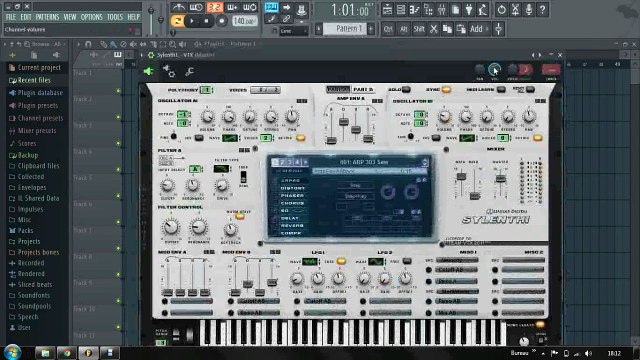This screenshot has height=360, width=640.
Task: Open Oscillator A1 Wave selector
Action: click(230, 138)
